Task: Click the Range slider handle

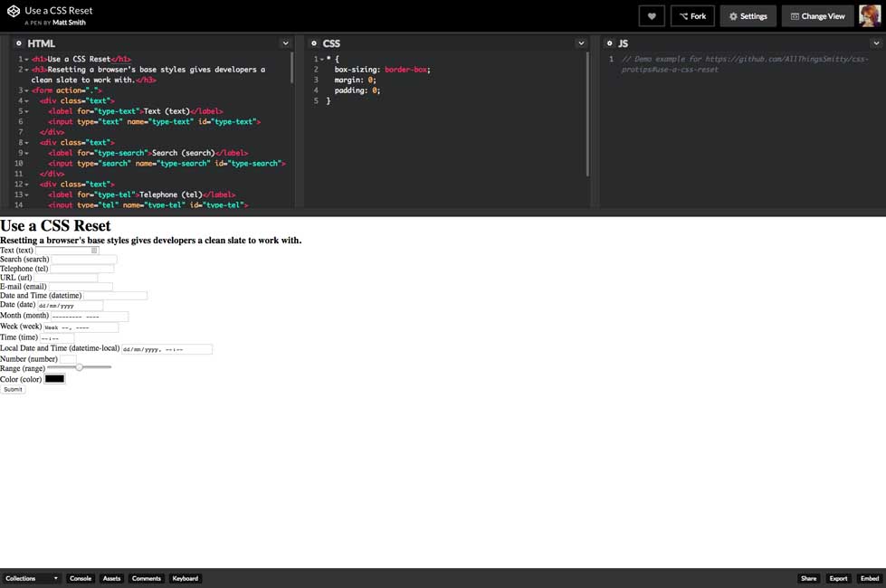Action: coord(80,367)
